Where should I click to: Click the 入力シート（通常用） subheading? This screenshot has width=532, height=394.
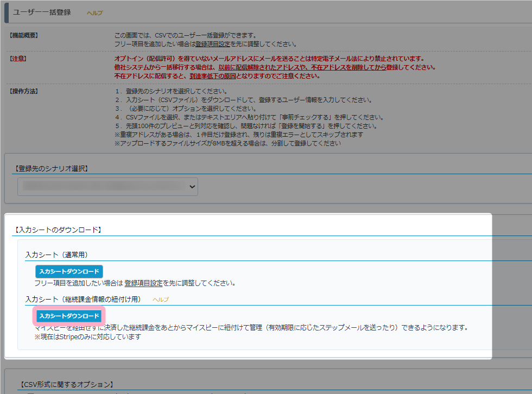tap(56, 255)
